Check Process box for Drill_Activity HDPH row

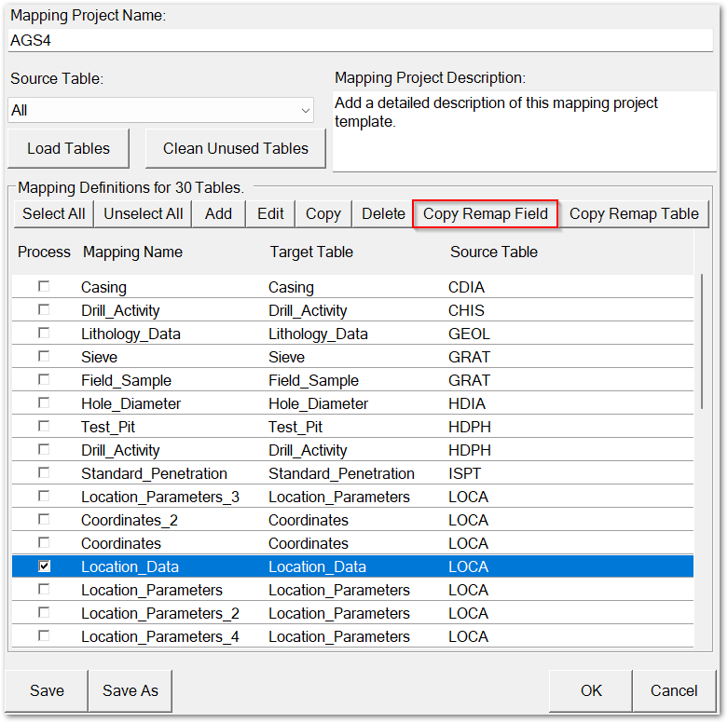coord(44,449)
